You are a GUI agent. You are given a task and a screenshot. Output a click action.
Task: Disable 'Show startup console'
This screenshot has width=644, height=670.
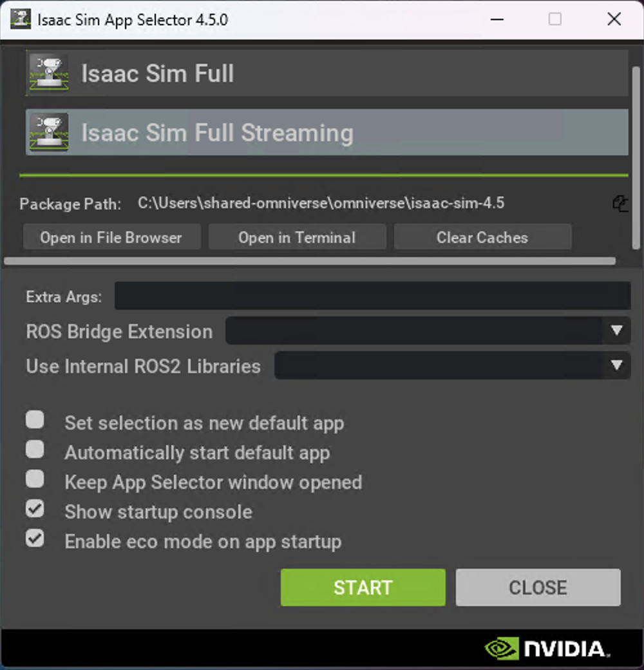click(x=35, y=508)
